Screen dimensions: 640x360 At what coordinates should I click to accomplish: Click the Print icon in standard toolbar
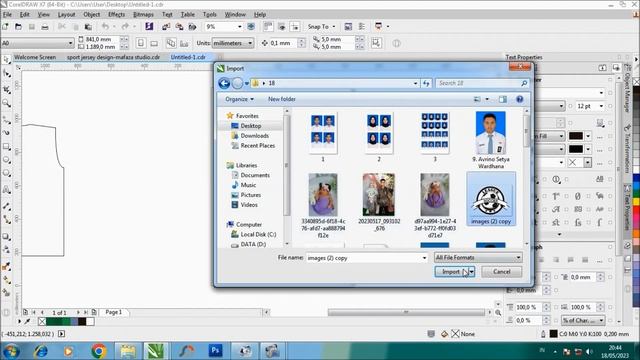click(x=45, y=27)
